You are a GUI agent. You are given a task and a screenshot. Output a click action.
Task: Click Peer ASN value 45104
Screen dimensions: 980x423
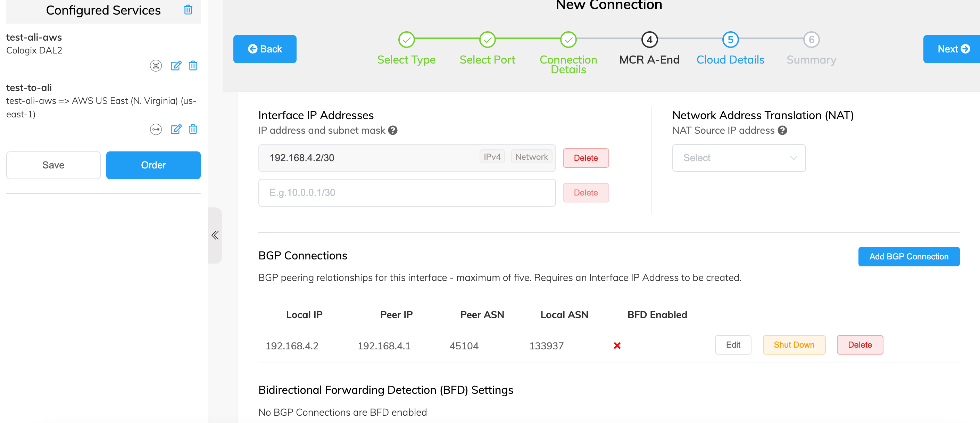click(x=464, y=346)
